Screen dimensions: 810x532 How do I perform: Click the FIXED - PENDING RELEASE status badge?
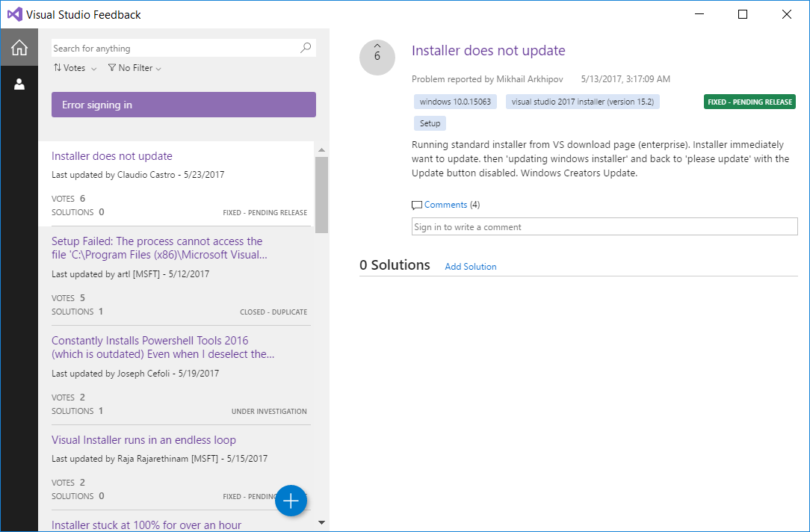coord(749,102)
